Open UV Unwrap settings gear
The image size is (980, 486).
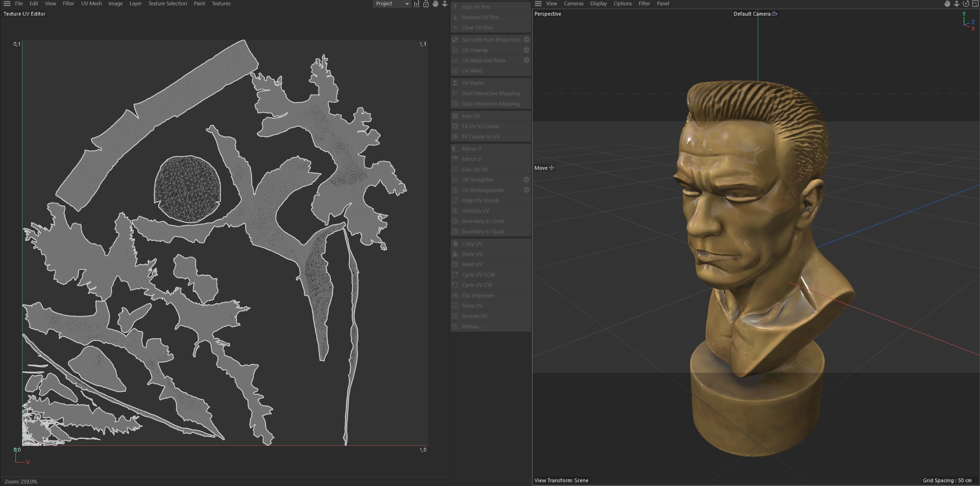(527, 50)
